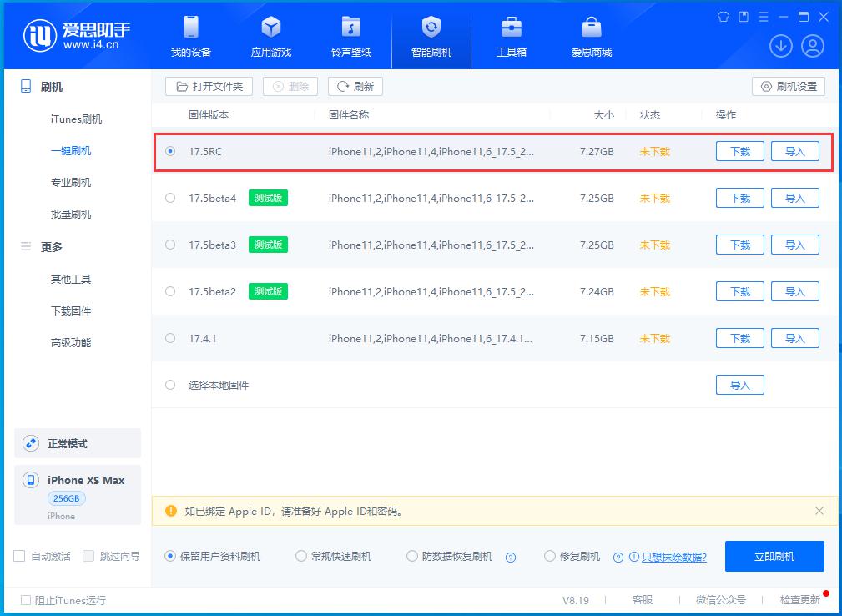Click the 立即刷机 button
842x616 pixels.
click(x=774, y=555)
